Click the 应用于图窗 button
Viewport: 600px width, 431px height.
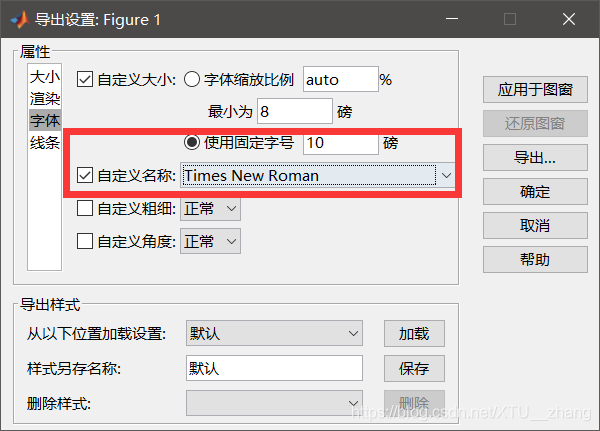pyautogui.click(x=535, y=90)
